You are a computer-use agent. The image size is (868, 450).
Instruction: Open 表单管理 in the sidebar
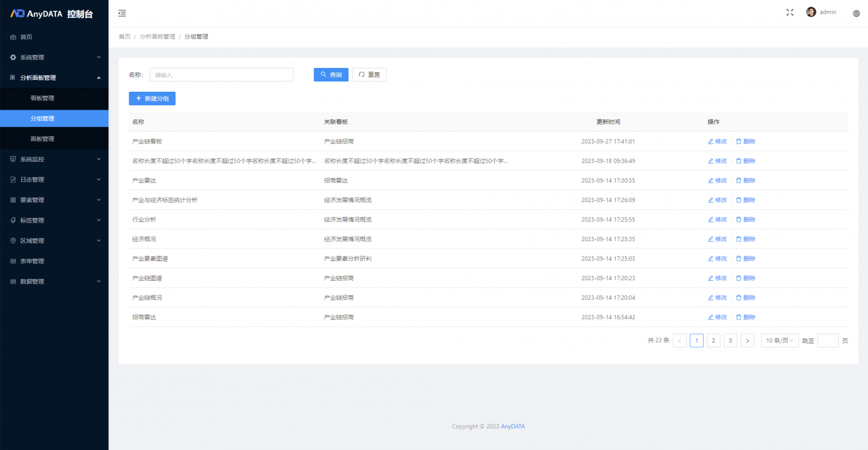click(54, 261)
